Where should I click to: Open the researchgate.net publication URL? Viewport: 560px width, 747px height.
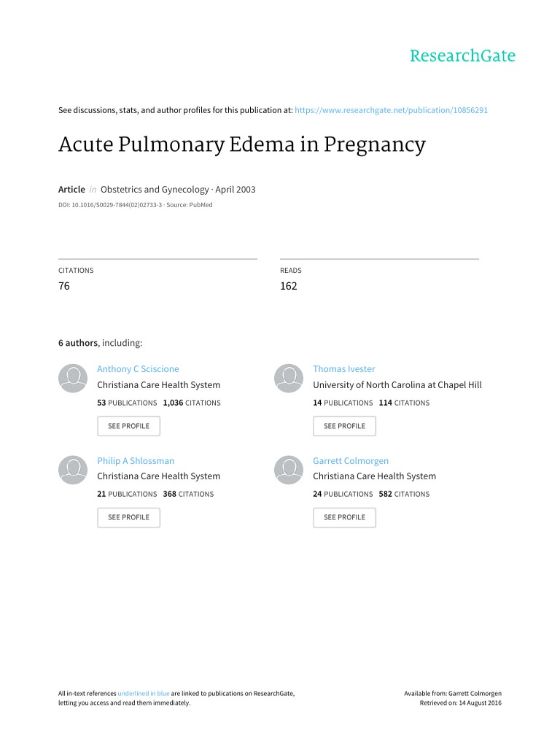[391, 110]
